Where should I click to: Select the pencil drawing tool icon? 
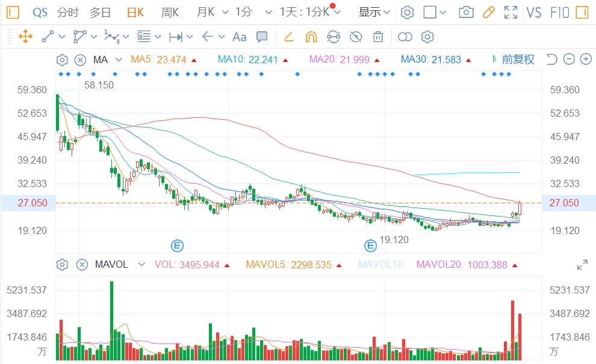pos(488,12)
